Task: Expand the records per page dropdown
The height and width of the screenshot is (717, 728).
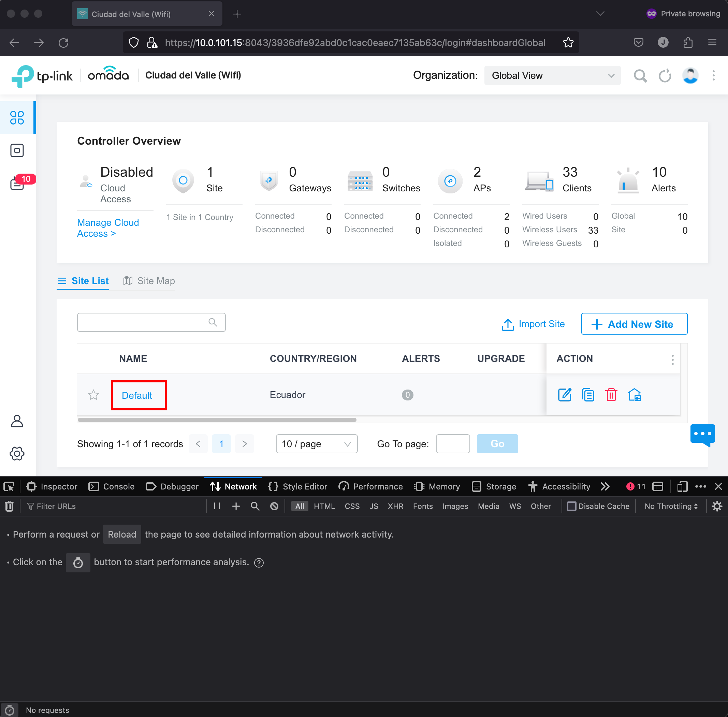Action: click(315, 444)
